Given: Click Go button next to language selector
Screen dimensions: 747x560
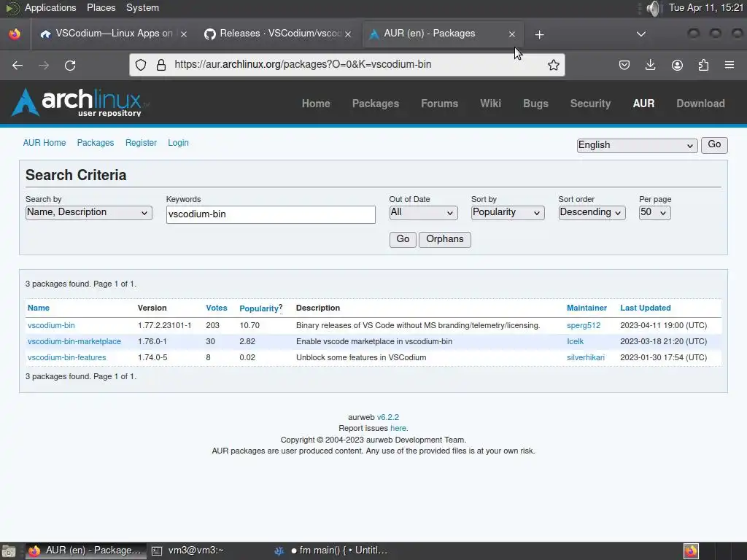Looking at the screenshot, I should pyautogui.click(x=714, y=145).
